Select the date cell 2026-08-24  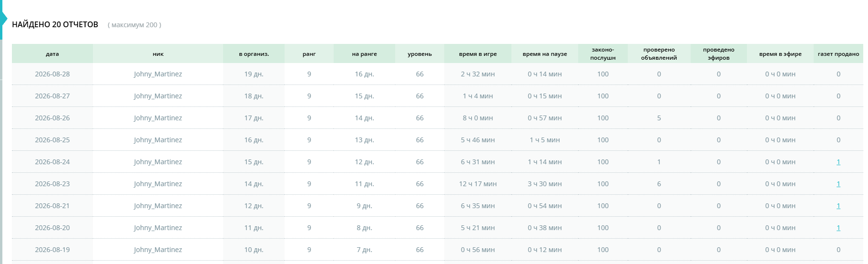52,162
